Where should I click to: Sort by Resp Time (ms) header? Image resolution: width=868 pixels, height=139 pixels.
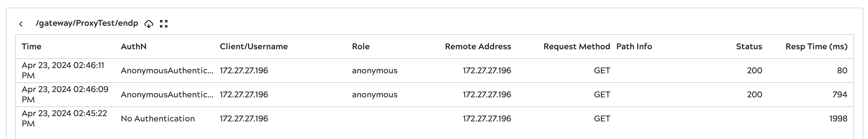point(816,47)
